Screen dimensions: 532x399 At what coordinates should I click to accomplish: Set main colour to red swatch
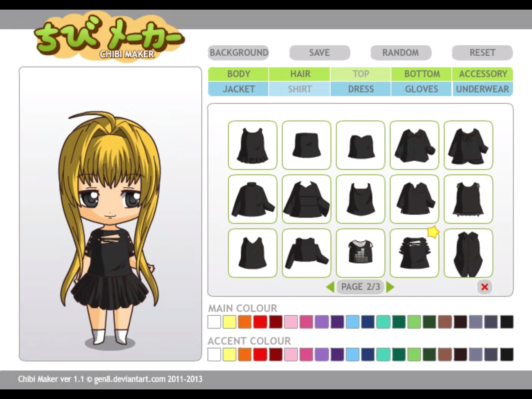coord(260,322)
